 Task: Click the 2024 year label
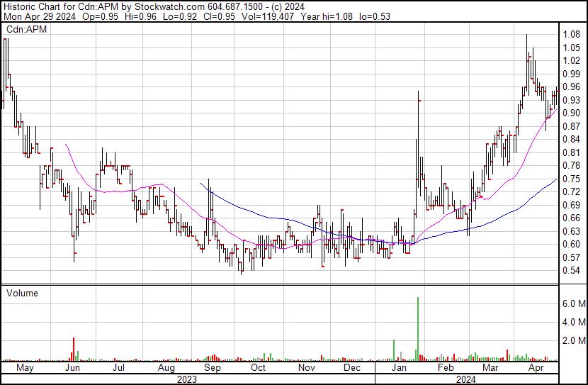coord(466,379)
